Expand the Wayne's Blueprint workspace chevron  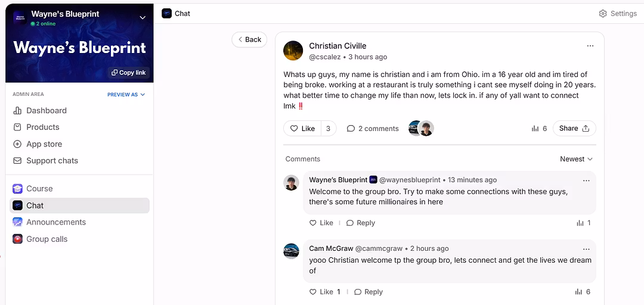coord(143,18)
